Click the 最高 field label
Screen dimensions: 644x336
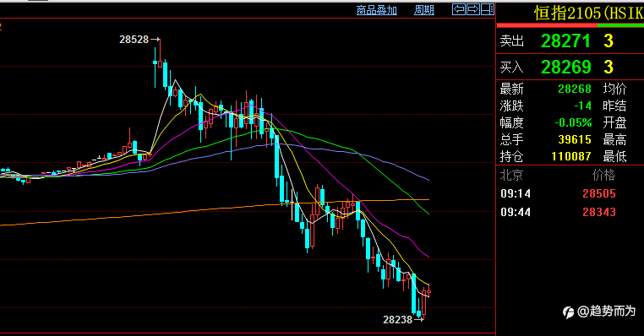614,139
